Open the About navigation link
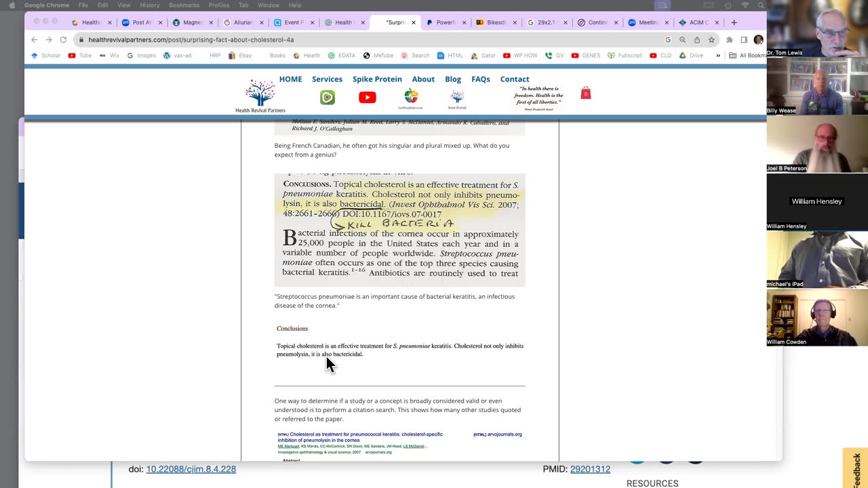 pos(423,79)
